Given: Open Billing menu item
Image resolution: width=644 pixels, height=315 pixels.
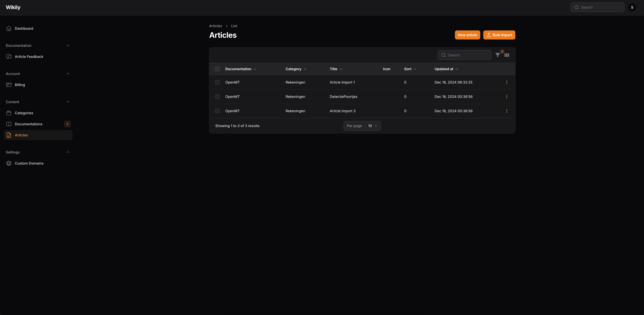Looking at the screenshot, I should [38, 85].
